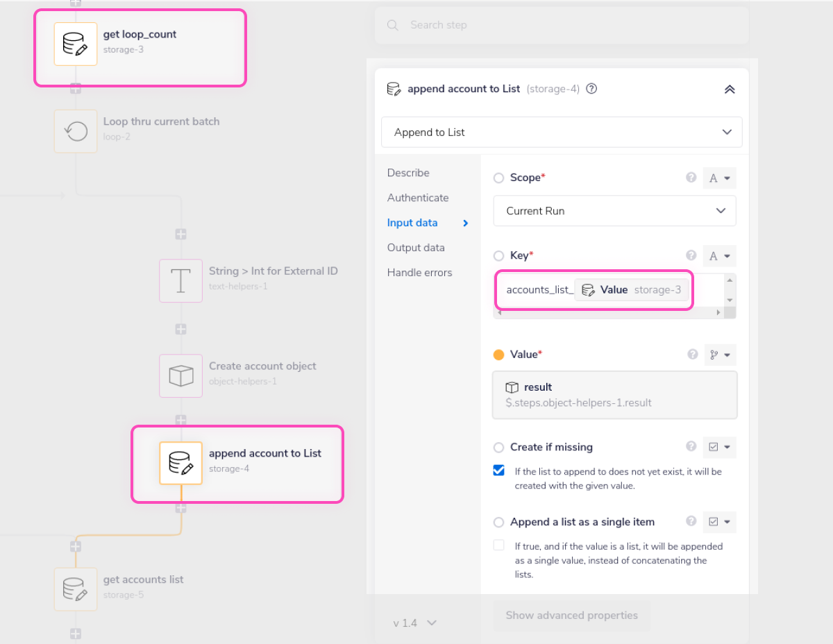Open the Create account object step icon
The width and height of the screenshot is (833, 644).
pyautogui.click(x=180, y=376)
